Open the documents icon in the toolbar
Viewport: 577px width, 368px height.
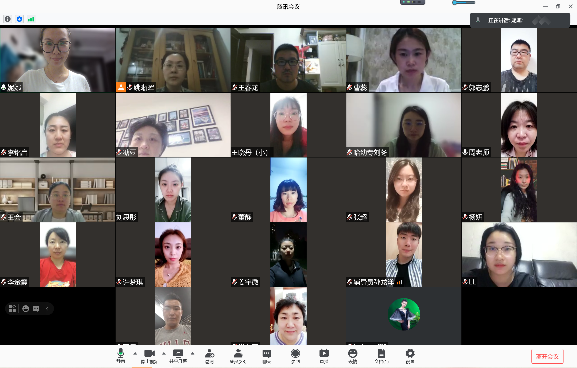point(381,355)
